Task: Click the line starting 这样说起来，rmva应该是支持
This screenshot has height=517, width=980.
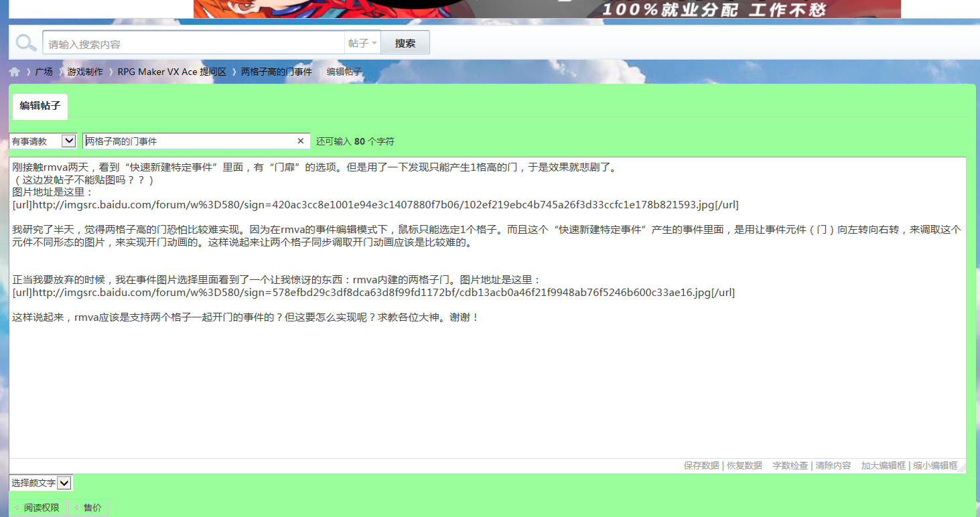Action: [246, 317]
